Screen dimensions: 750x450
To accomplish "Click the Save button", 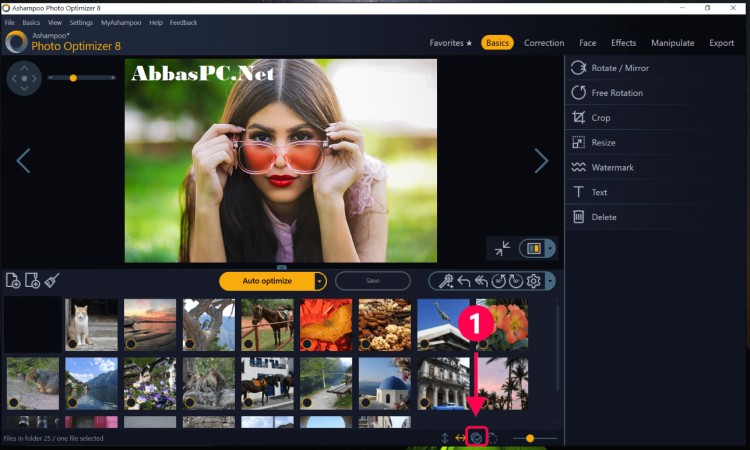I will pyautogui.click(x=373, y=281).
